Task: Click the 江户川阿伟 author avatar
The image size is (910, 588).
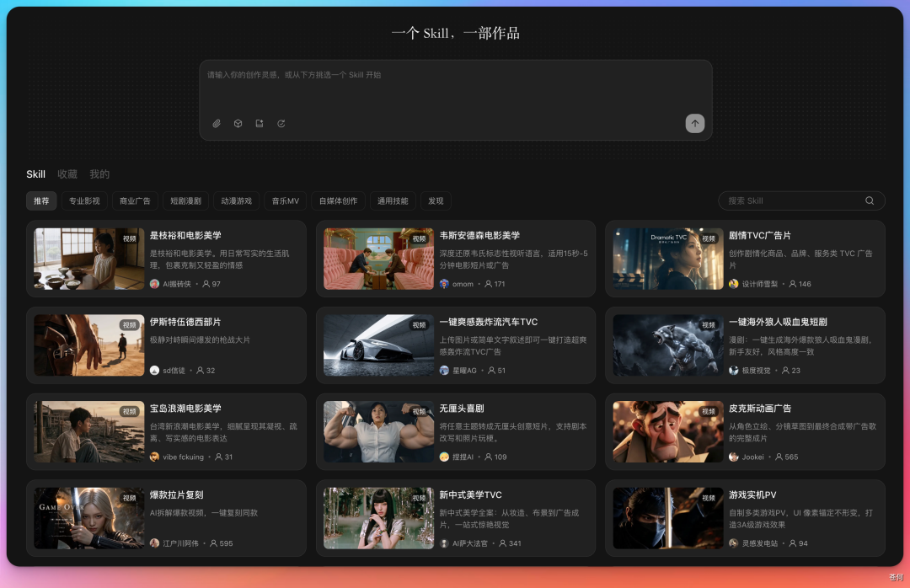Action: 154,543
